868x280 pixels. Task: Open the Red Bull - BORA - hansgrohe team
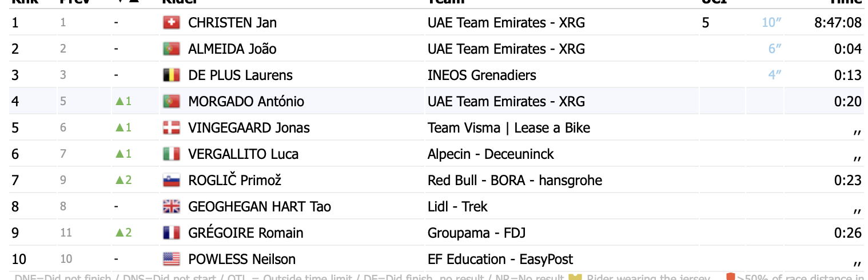tap(515, 181)
